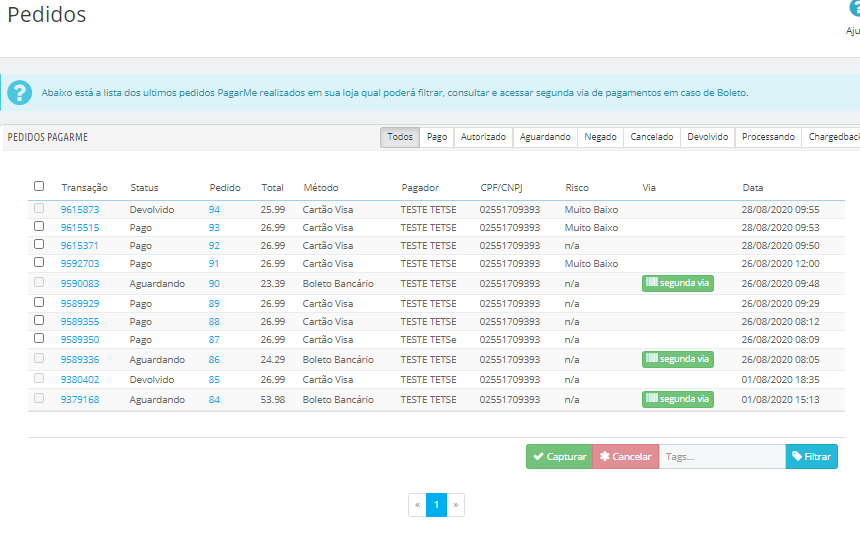The image size is (860, 536).
Task: Go to previous page arrow
Action: (417, 505)
